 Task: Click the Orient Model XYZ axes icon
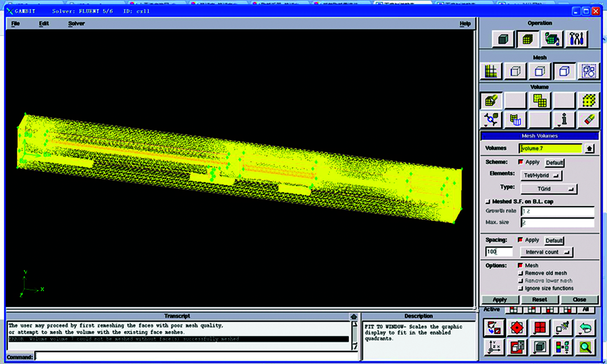494,347
